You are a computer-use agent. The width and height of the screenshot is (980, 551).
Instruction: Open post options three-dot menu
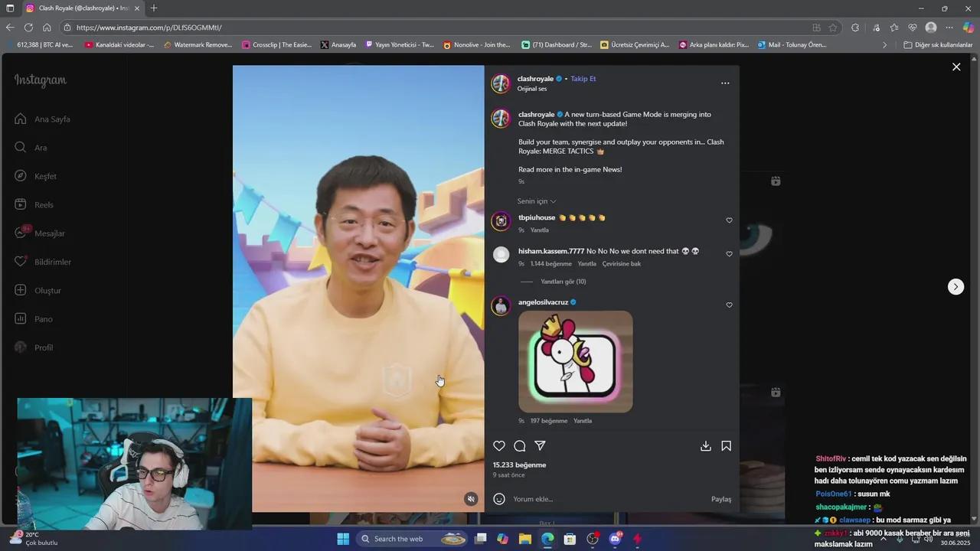(x=725, y=83)
